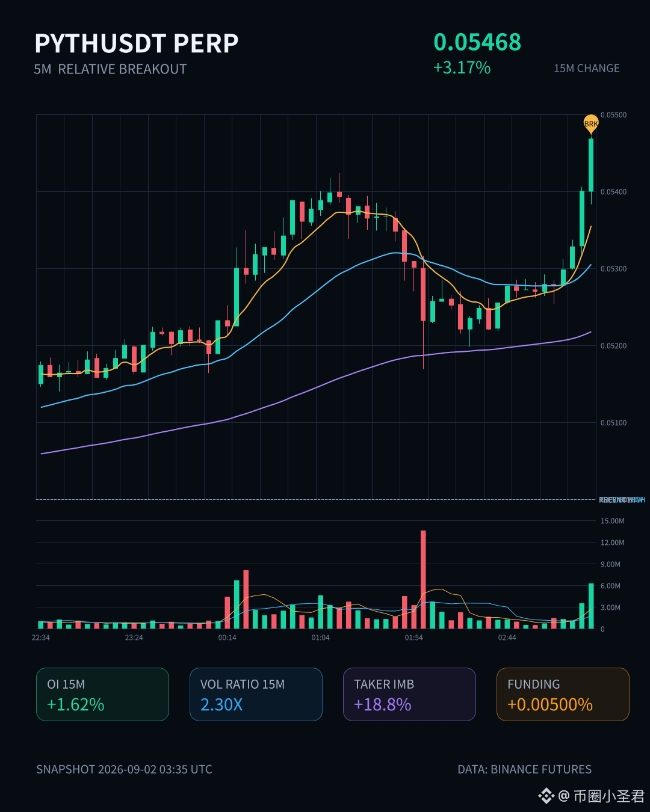Click the 0.05468 price value
The height and width of the screenshot is (812, 650).
coord(477,42)
